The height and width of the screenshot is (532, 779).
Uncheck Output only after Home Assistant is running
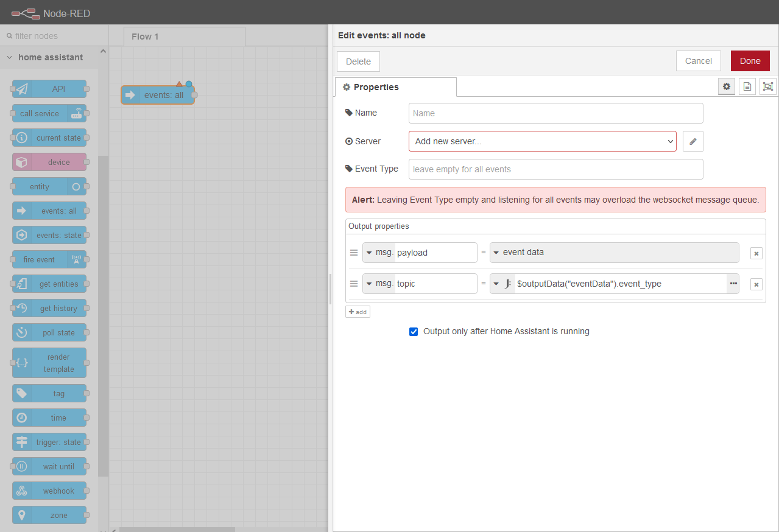tap(414, 332)
